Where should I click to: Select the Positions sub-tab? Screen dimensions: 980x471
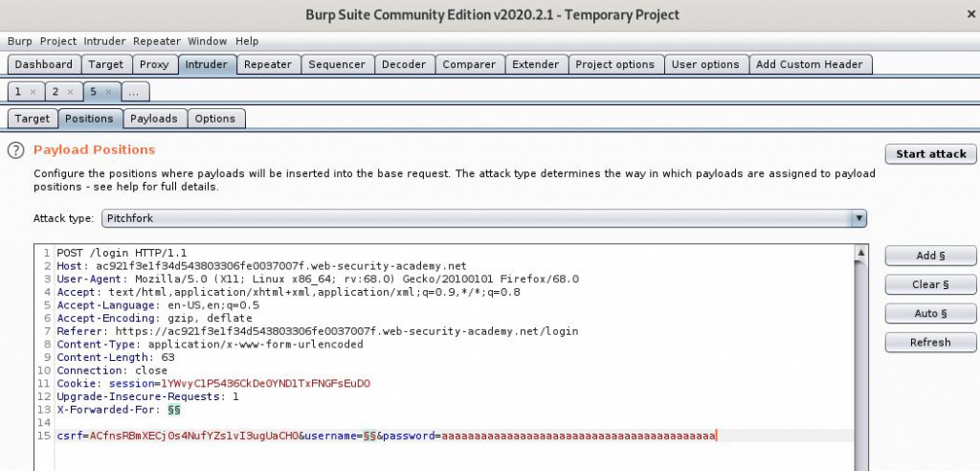coord(89,118)
